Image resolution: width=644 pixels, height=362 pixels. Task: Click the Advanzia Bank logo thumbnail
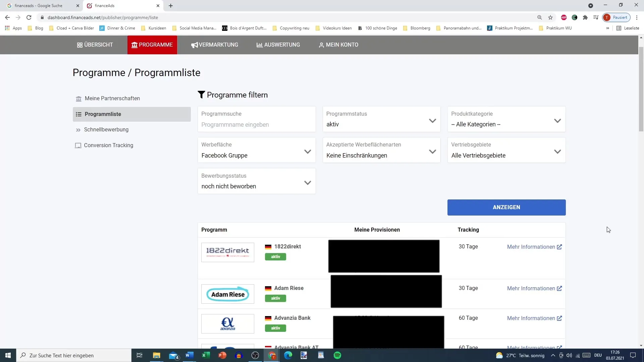point(228,323)
